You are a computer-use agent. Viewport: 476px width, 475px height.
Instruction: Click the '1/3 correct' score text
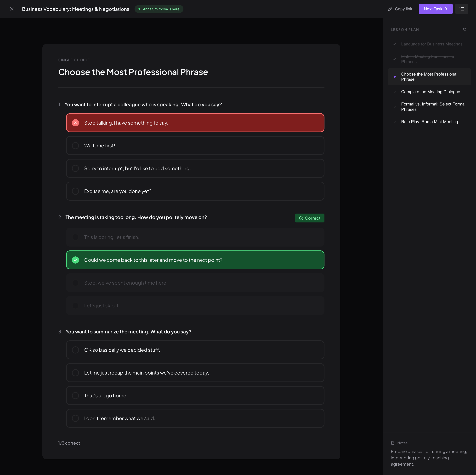coord(69,443)
